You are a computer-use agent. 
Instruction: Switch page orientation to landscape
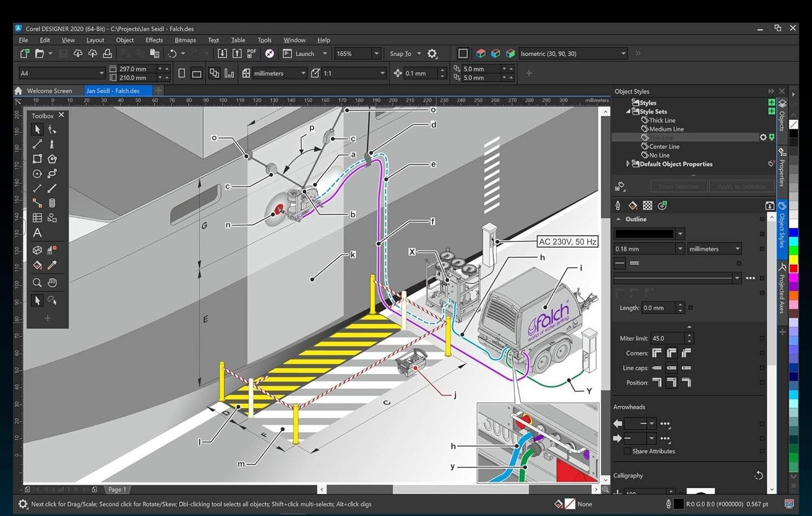point(197,73)
